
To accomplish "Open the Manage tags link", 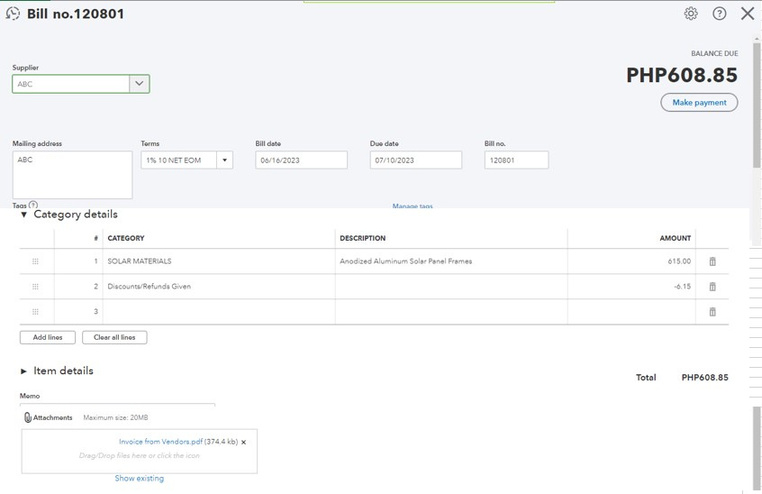I will point(412,206).
